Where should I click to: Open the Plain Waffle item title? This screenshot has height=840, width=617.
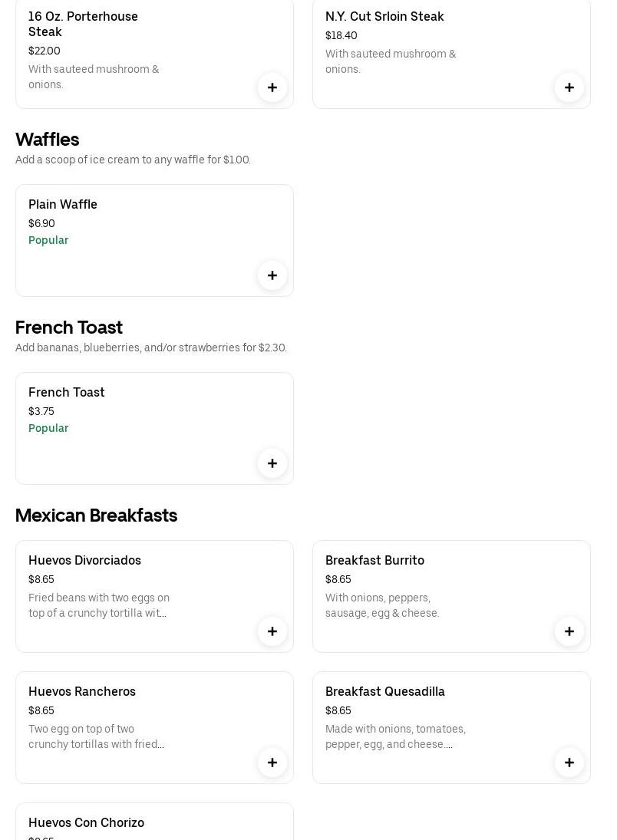pyautogui.click(x=63, y=205)
